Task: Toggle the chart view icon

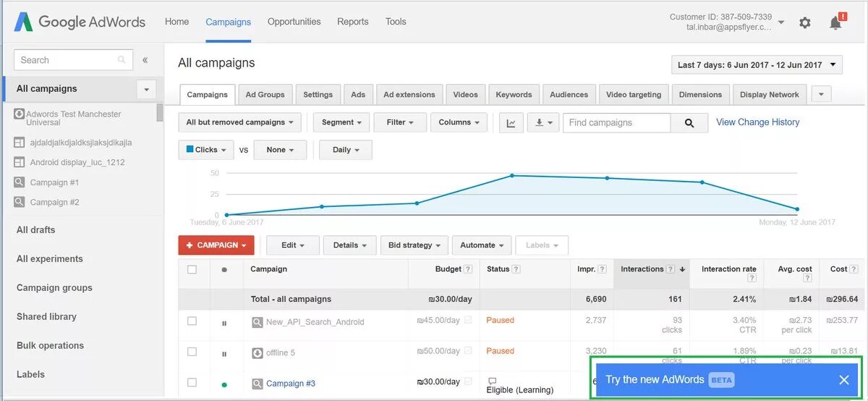Action: (x=511, y=123)
